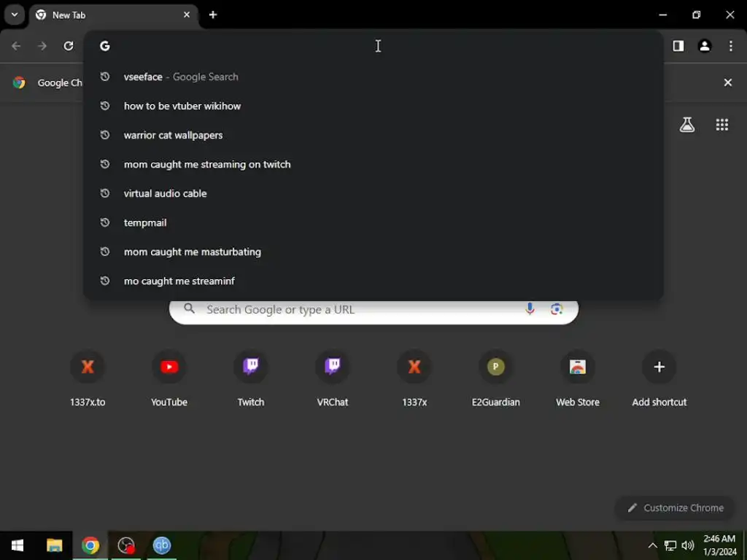Dismiss the Google Chrome infobar
Screen dimensions: 747x560
[x=728, y=82]
